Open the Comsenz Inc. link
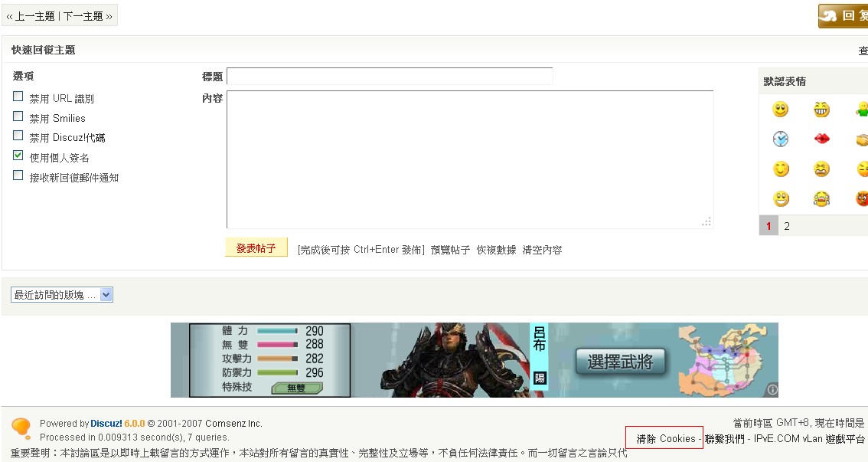The width and height of the screenshot is (868, 462). tap(233, 423)
